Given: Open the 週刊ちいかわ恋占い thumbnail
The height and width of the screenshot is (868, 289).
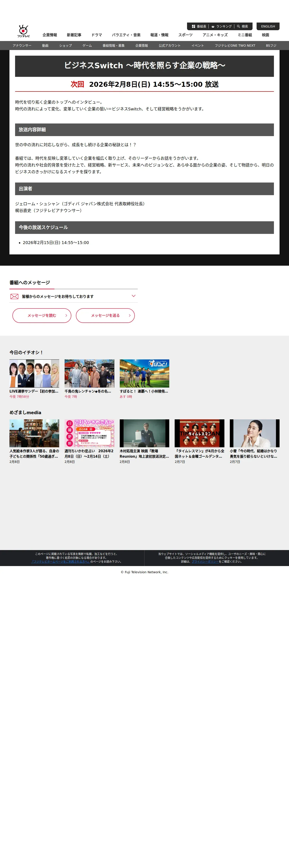Looking at the screenshot, I should 90,433.
